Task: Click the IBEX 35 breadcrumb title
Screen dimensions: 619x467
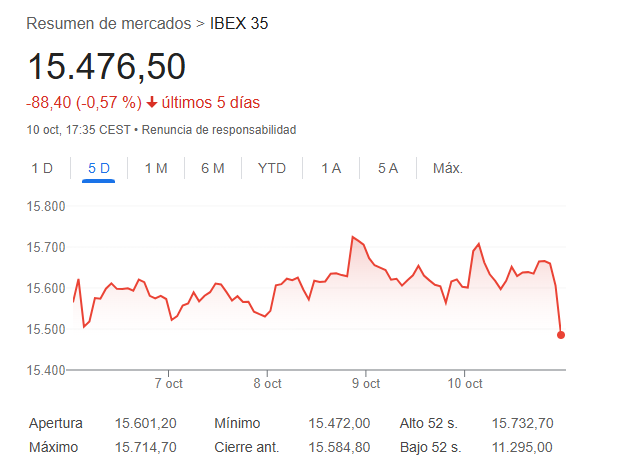Action: 238,23
